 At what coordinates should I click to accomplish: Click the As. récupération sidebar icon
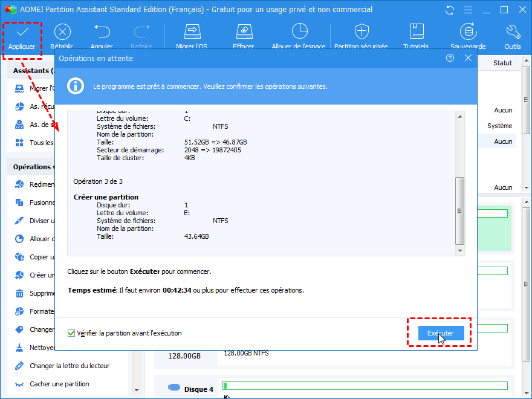[x=19, y=106]
